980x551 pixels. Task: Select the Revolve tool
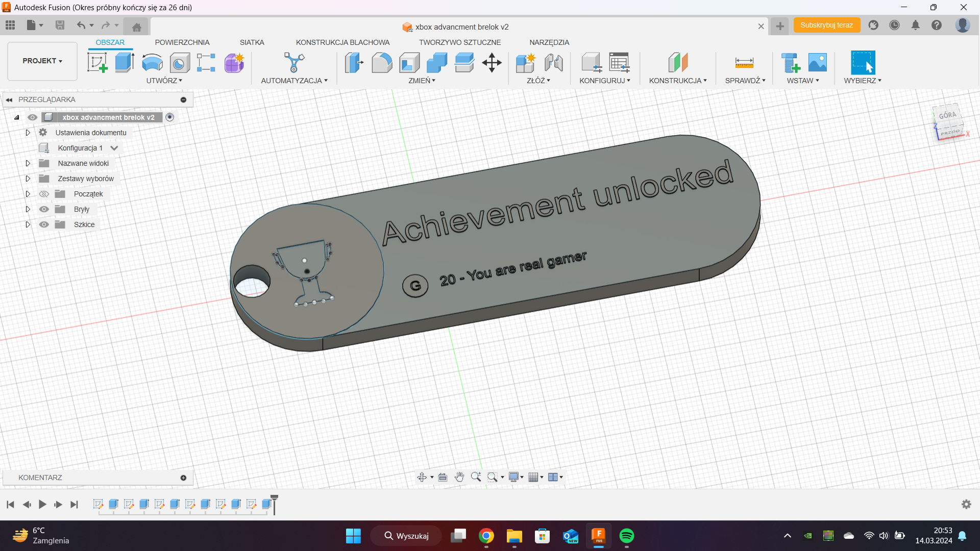152,63
